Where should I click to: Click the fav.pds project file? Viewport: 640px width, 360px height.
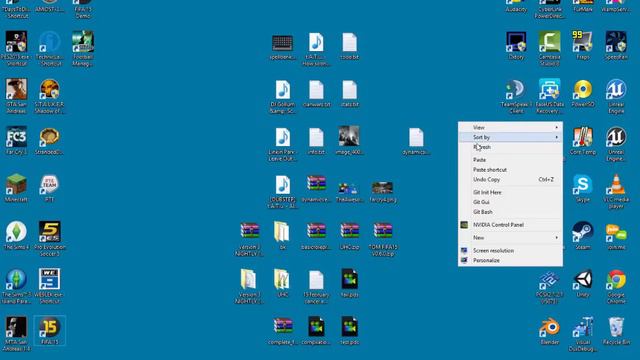(349, 283)
